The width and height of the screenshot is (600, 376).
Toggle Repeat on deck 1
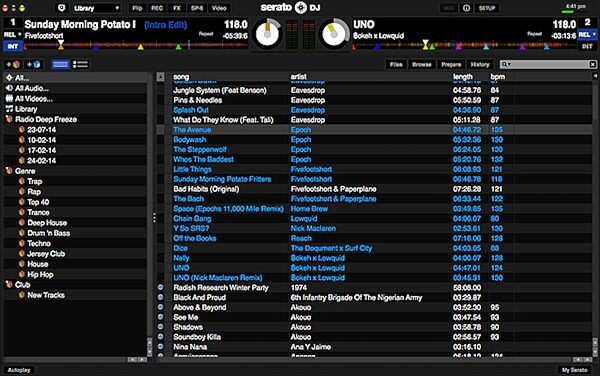206,34
